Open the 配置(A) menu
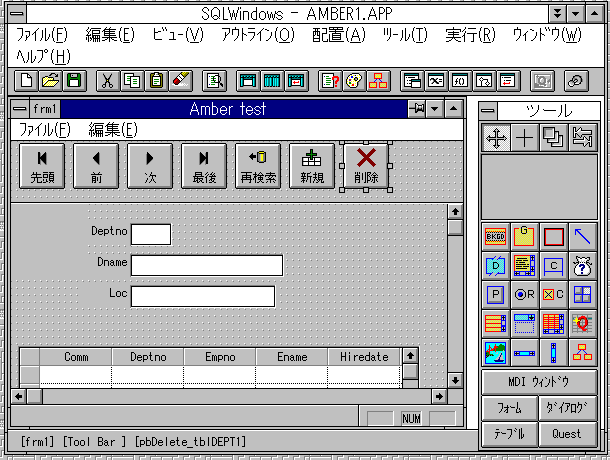Image resolution: width=610 pixels, height=460 pixels. pos(339,35)
